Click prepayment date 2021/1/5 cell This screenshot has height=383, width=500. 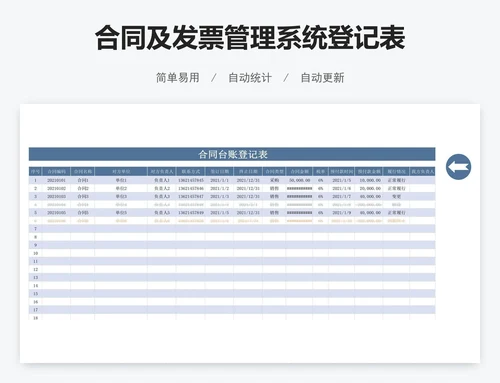pos(341,180)
